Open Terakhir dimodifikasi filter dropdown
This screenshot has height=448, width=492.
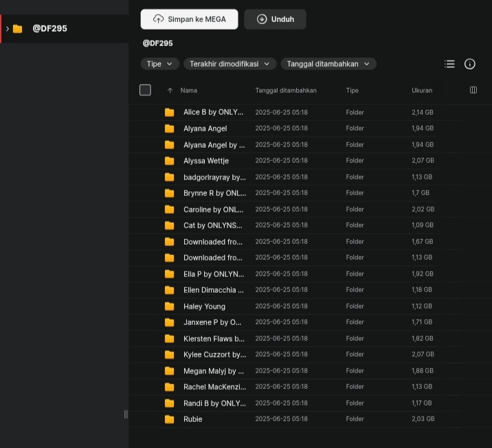(230, 64)
